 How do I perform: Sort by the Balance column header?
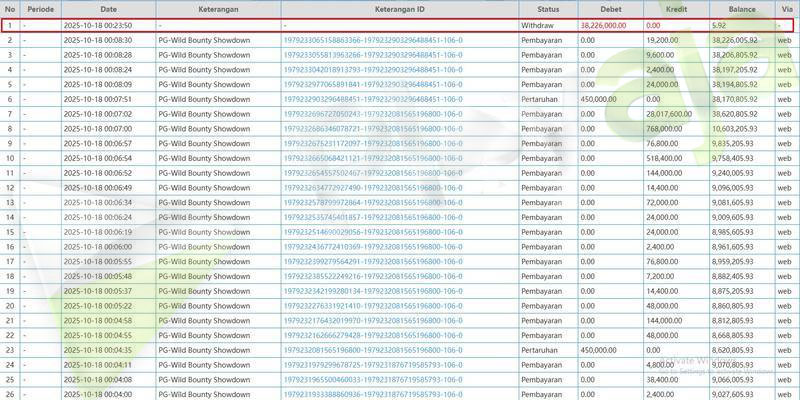click(741, 8)
